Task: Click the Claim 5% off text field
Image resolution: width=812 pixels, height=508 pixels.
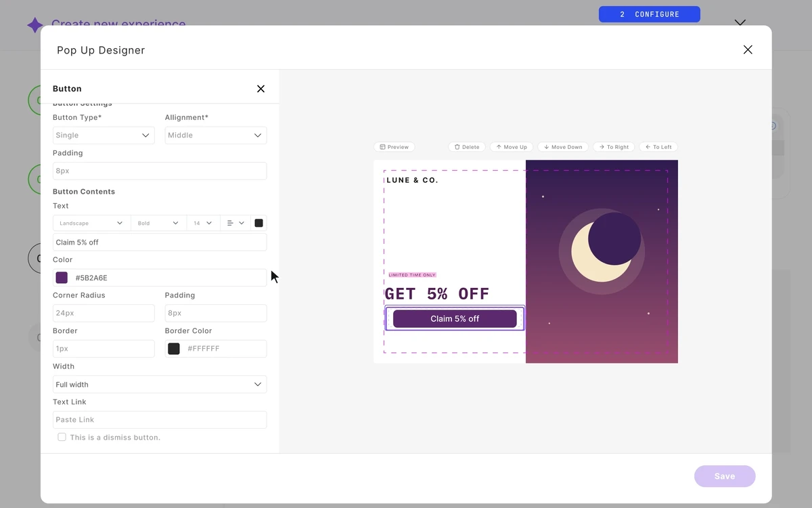Action: (160, 242)
